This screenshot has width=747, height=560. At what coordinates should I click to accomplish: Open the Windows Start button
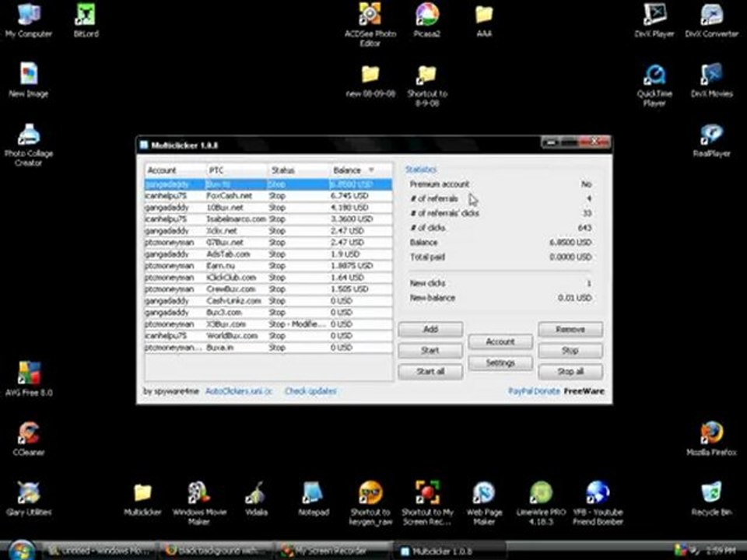[22, 551]
